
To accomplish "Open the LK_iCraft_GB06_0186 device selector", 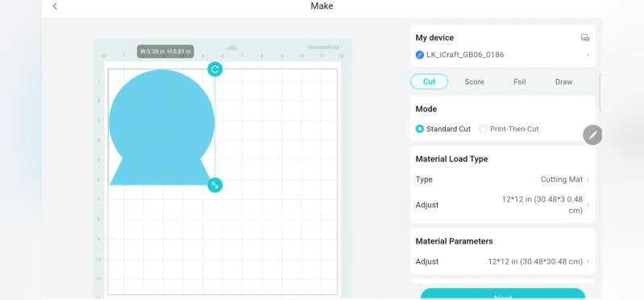I will [x=503, y=55].
